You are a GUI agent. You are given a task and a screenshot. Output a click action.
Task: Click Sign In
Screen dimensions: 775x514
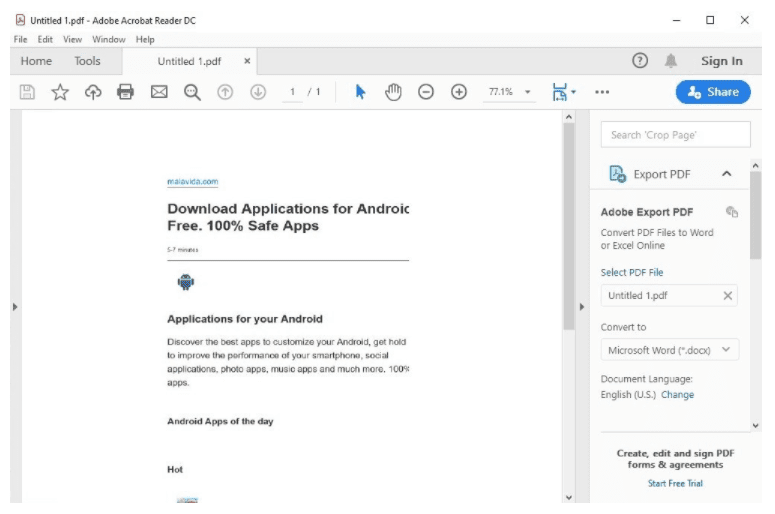(x=722, y=61)
